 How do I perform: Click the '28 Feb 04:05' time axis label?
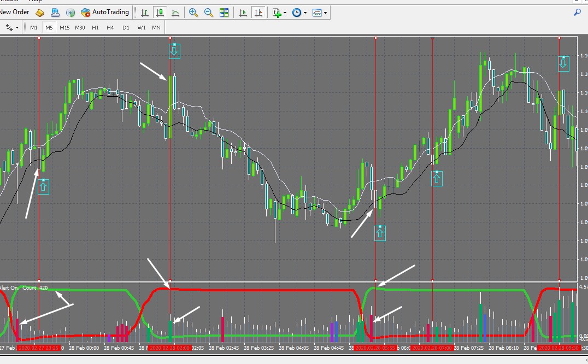293,348
